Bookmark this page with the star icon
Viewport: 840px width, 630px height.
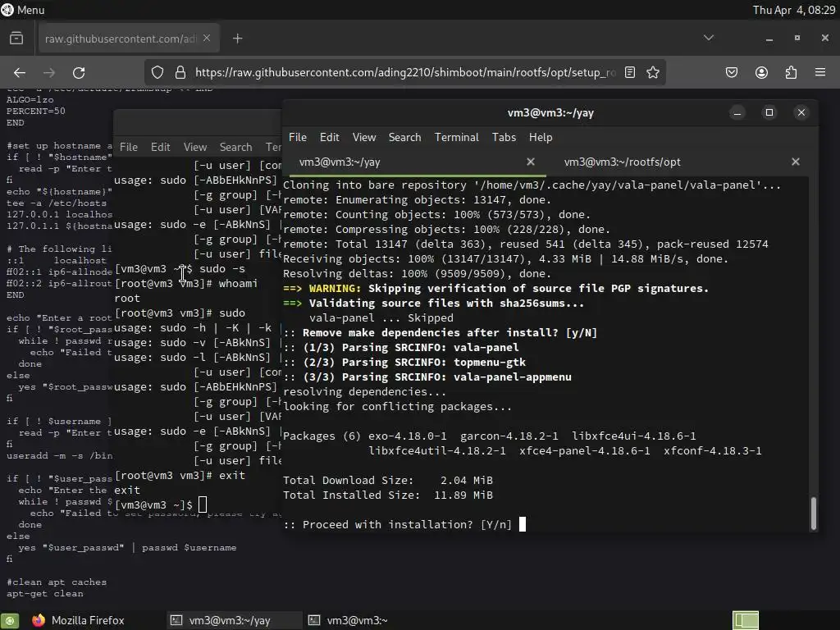652,72
